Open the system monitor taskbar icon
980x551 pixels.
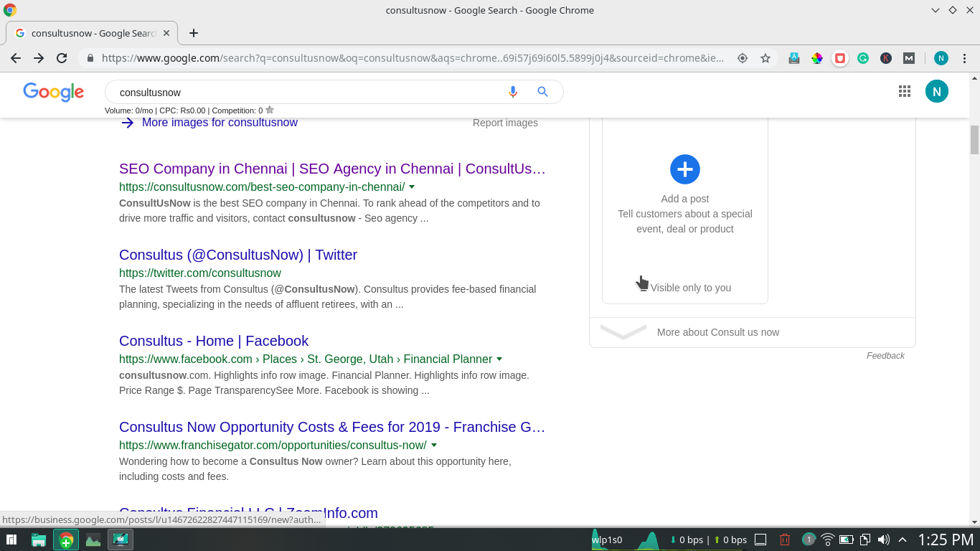tap(93, 540)
